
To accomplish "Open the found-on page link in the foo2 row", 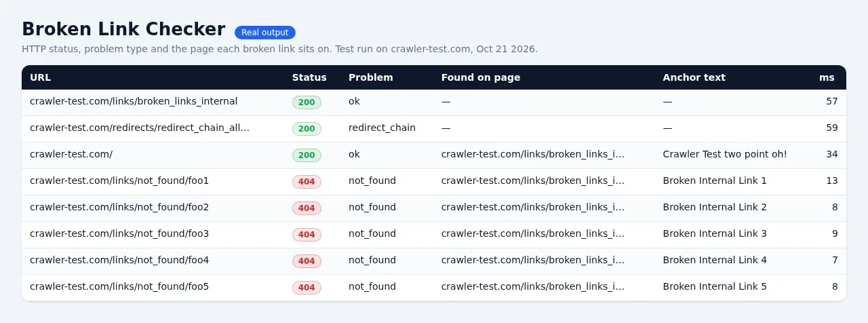I will pyautogui.click(x=533, y=207).
